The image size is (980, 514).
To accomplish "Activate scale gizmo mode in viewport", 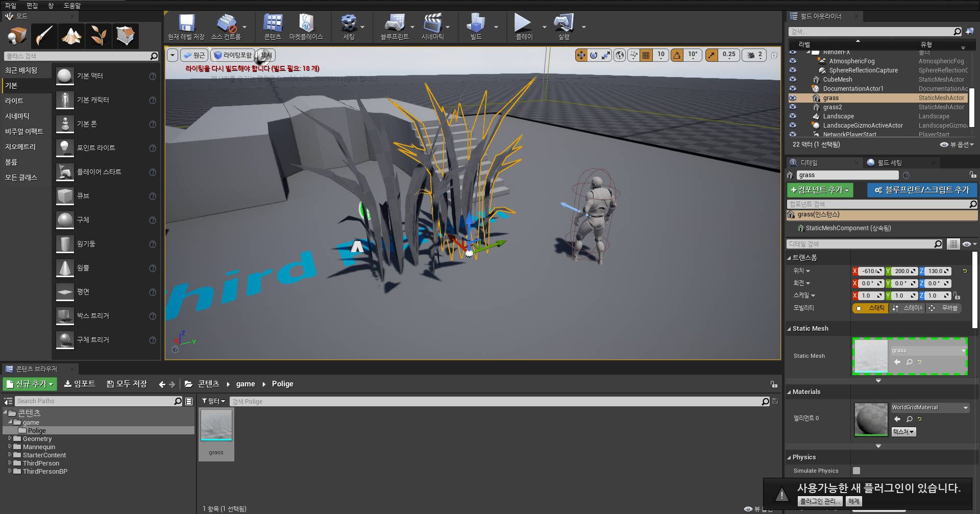I will [x=606, y=55].
